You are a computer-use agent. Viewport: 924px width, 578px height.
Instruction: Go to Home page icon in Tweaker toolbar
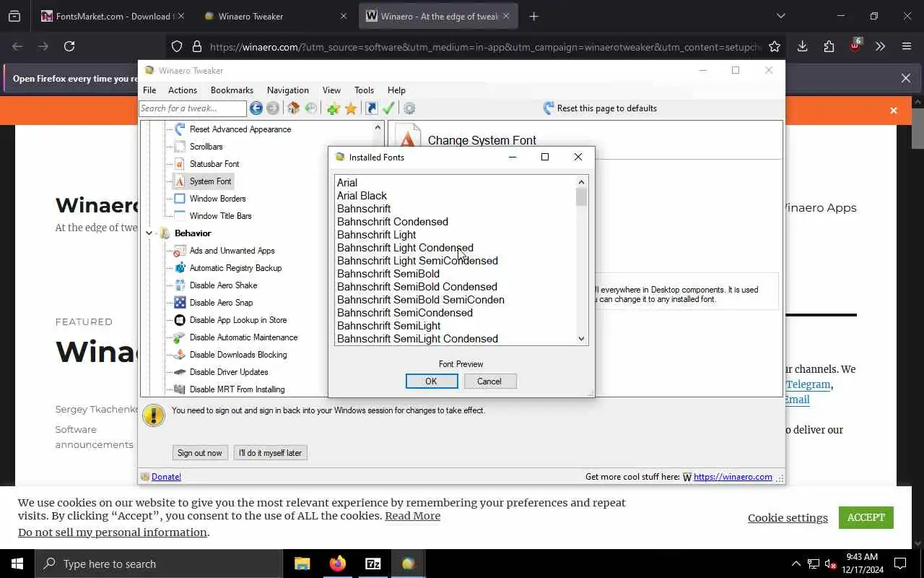[x=293, y=108]
